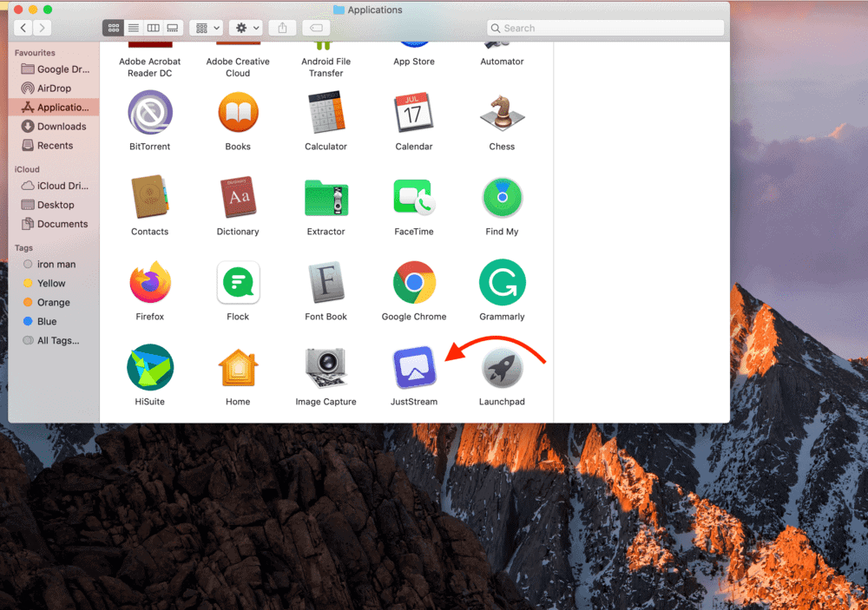Viewport: 868px width, 610px height.
Task: Select Desktop in the sidebar
Action: coord(54,205)
